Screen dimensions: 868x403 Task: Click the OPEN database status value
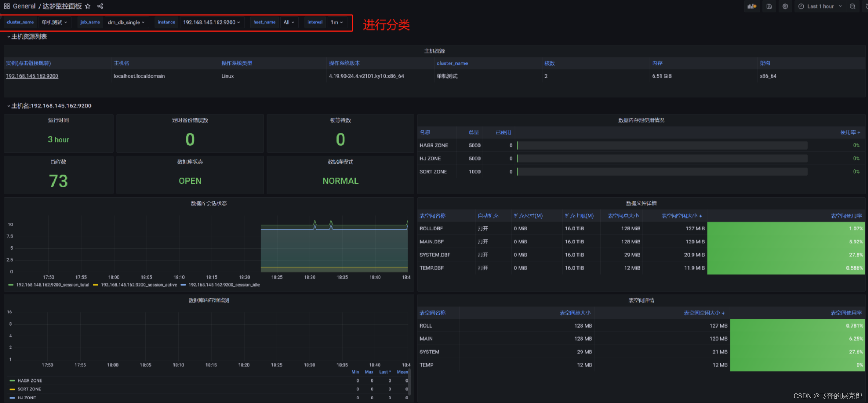190,181
